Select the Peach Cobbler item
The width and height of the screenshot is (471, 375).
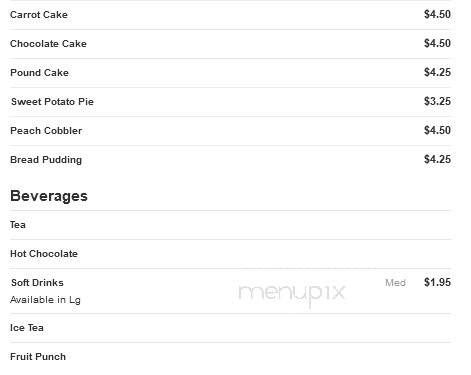point(46,131)
